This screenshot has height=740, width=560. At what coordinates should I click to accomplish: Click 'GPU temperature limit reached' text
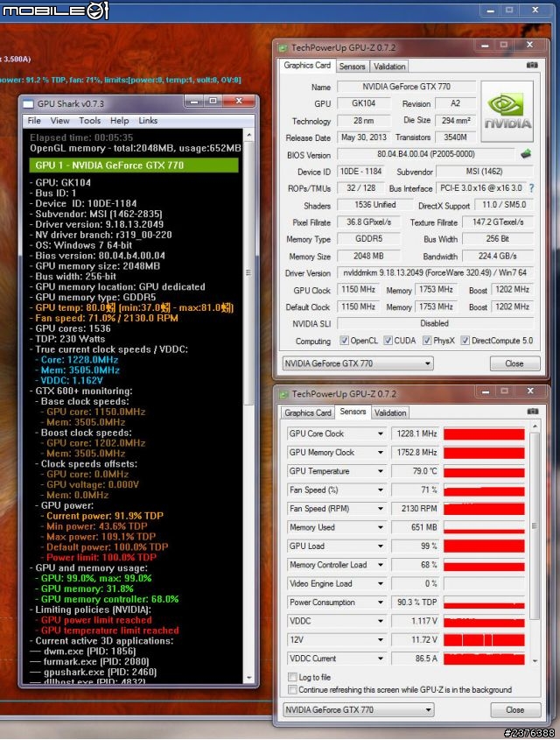(x=110, y=631)
